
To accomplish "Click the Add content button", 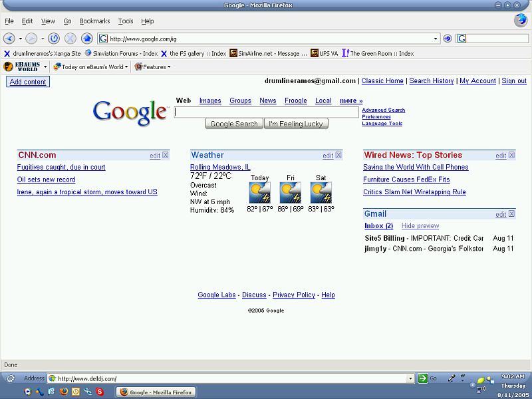I will coord(28,82).
